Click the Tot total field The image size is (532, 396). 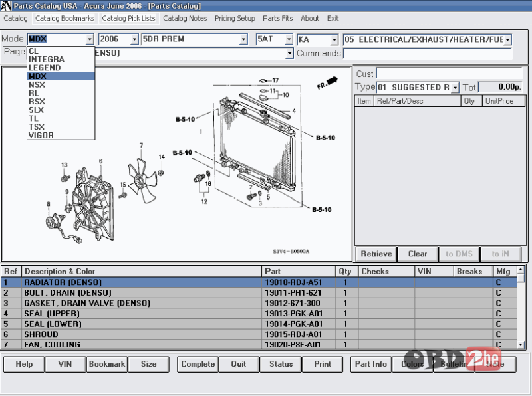pyautogui.click(x=500, y=88)
